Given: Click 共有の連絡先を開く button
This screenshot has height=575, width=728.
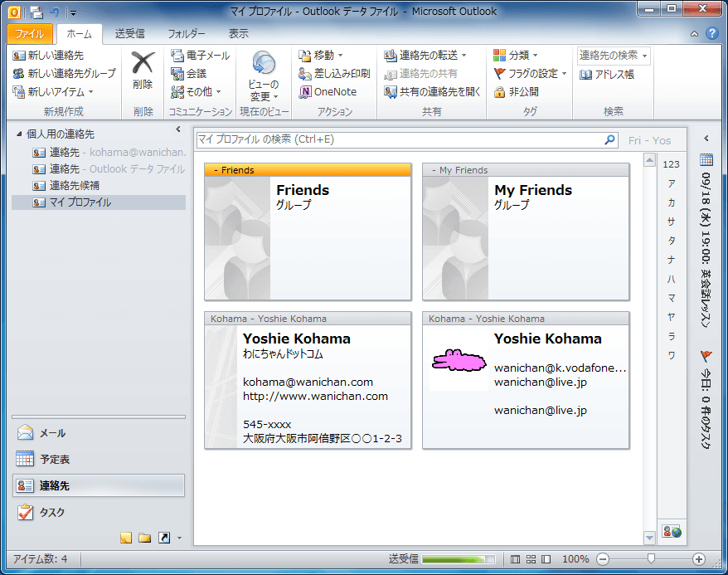Looking at the screenshot, I should coord(432,92).
